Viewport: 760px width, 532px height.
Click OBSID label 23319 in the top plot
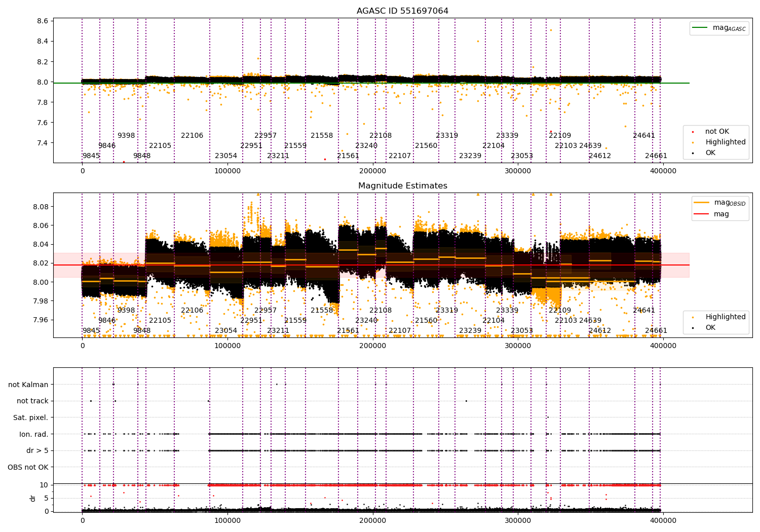(x=447, y=135)
